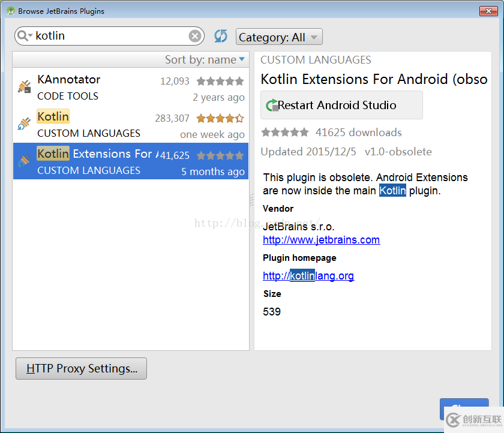
Task: Clear the kotlin search text
Action: coord(195,36)
